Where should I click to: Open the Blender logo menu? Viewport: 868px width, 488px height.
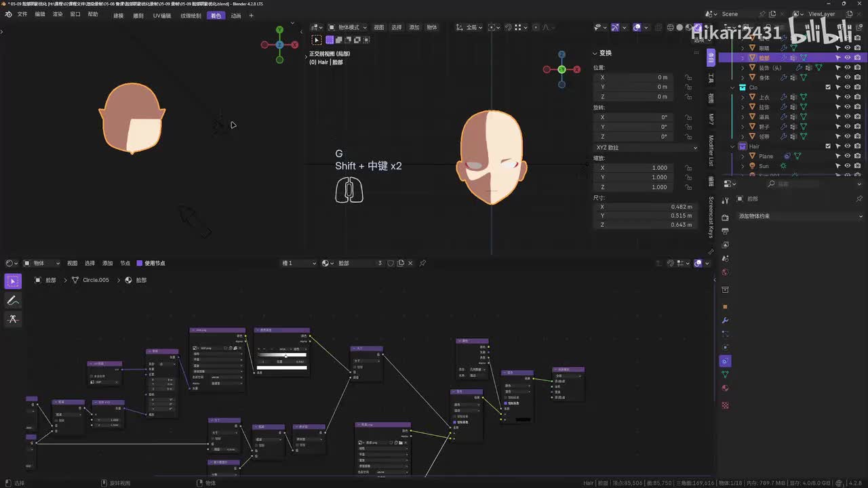point(8,14)
